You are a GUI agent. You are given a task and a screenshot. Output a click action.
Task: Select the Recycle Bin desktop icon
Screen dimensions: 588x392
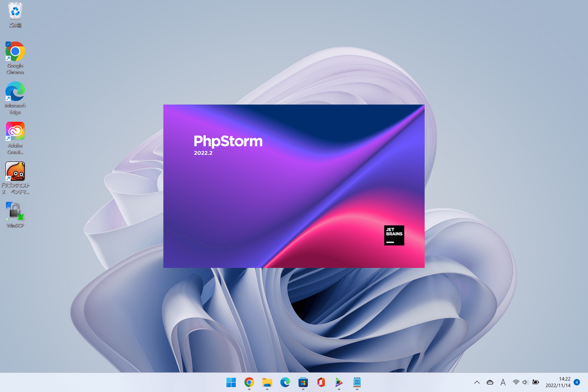[x=15, y=13]
